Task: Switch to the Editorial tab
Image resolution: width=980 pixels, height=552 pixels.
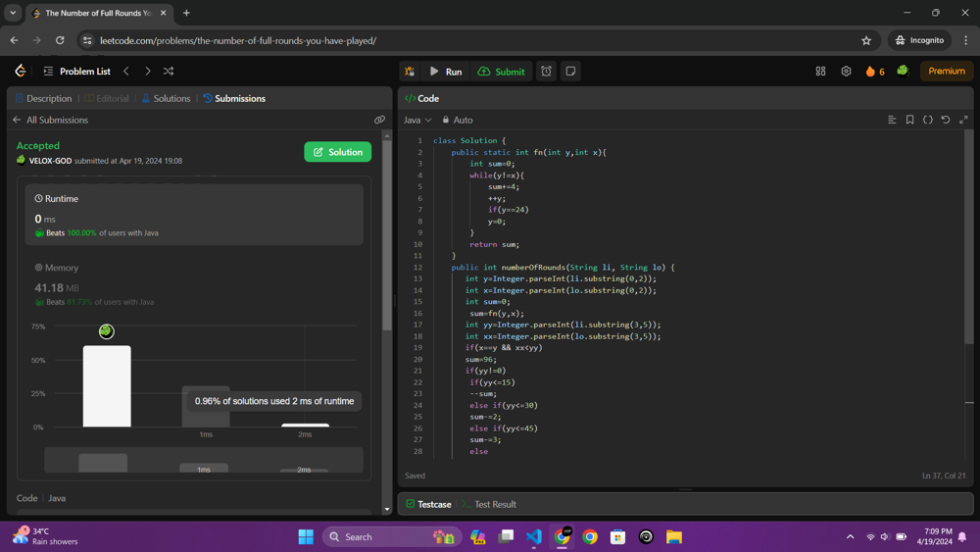Action: tap(107, 98)
